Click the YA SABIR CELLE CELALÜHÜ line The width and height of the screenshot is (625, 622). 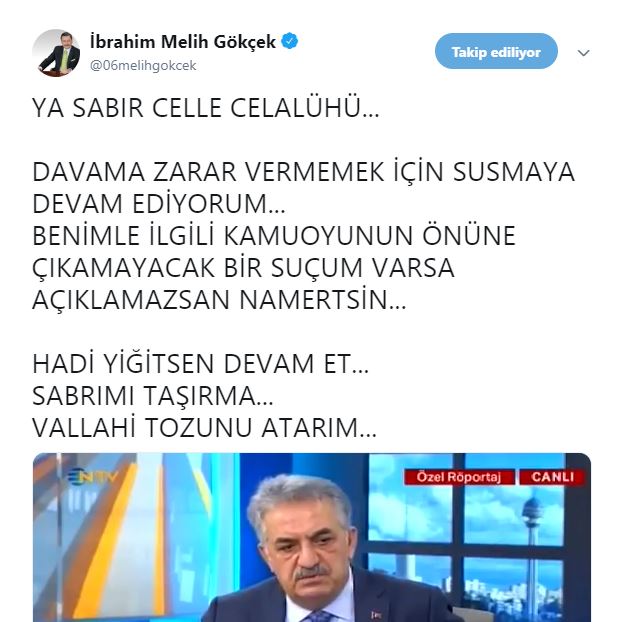206,108
